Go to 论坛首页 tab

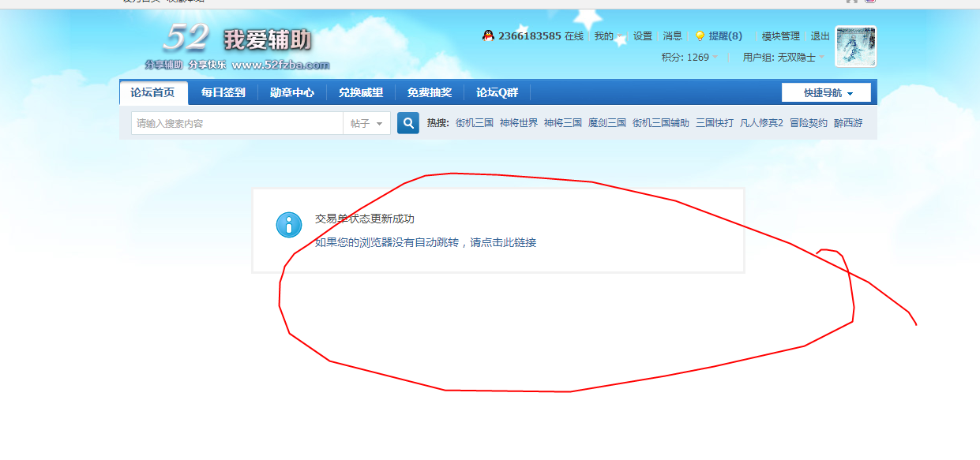click(153, 92)
